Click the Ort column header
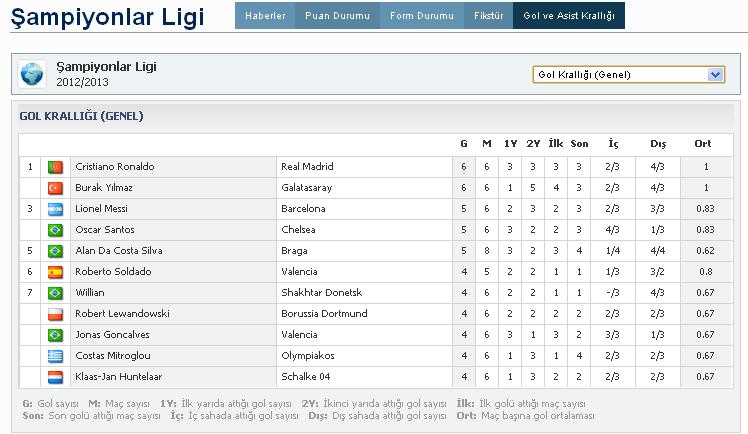Viewport: 748px width, 434px height. tap(702, 144)
